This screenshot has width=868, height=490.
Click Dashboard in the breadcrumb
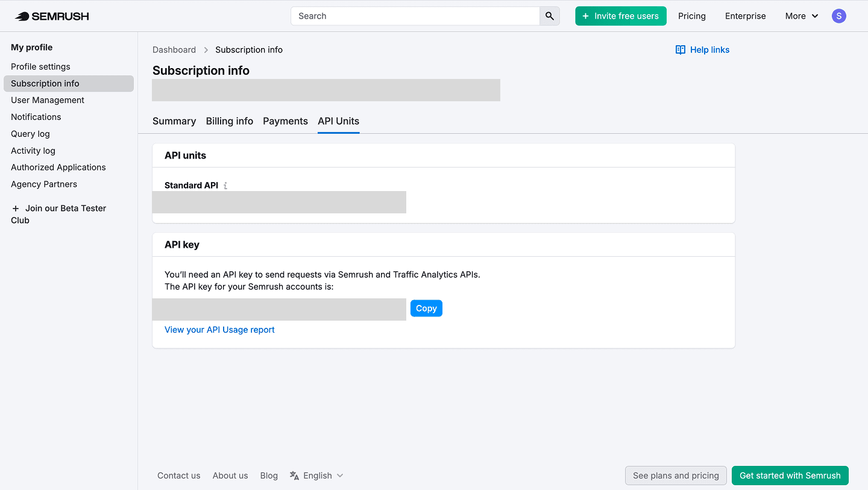tap(174, 50)
